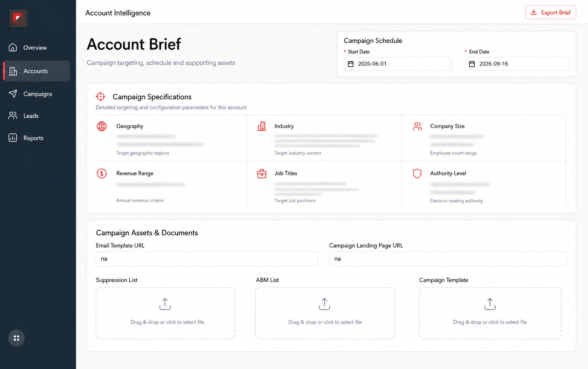This screenshot has height=369, width=588.
Task: Click the Campaign Specifications target icon
Action: (101, 97)
